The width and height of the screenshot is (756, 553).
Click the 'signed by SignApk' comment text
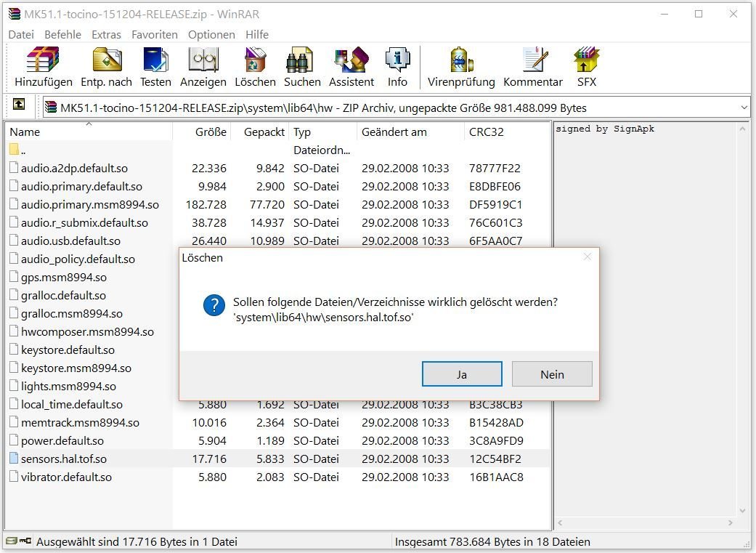pos(605,129)
